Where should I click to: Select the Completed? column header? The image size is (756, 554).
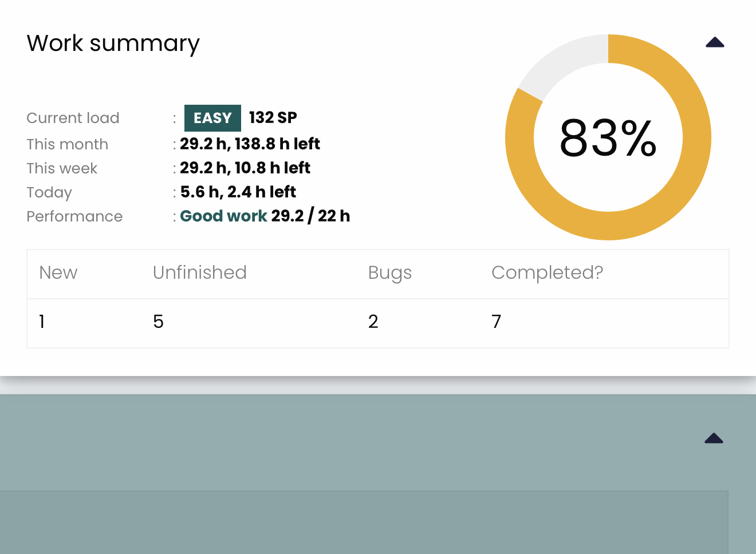tap(548, 272)
